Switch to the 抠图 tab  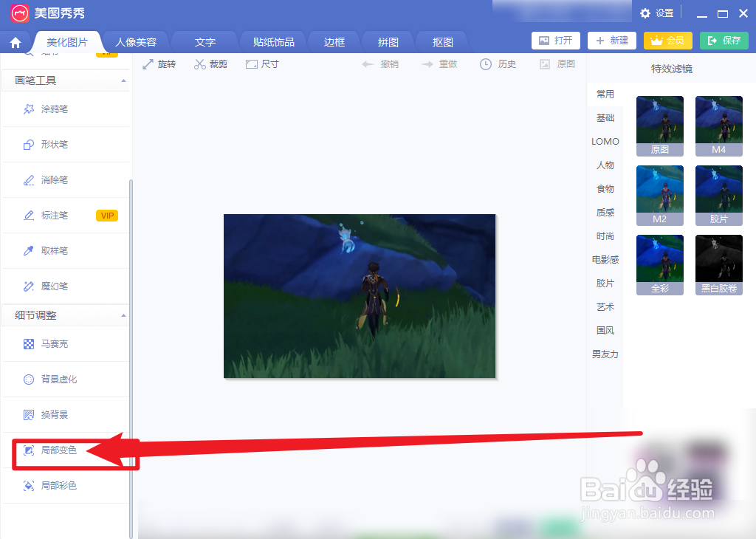(443, 42)
